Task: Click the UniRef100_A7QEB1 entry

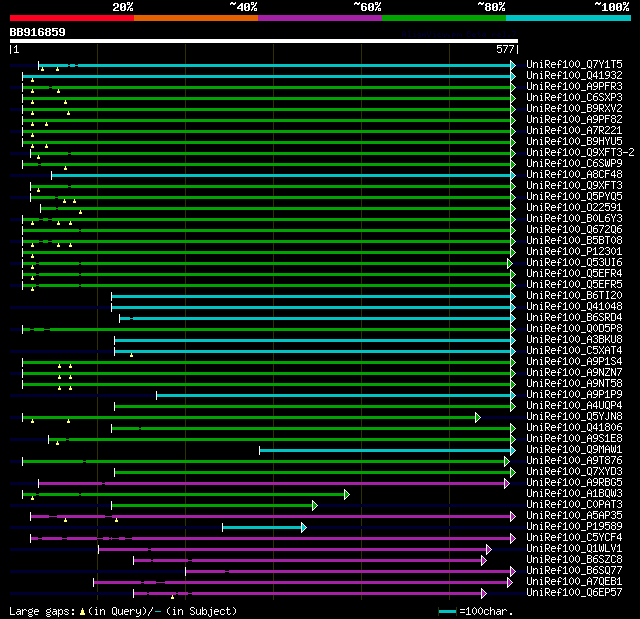Action: 574,582
